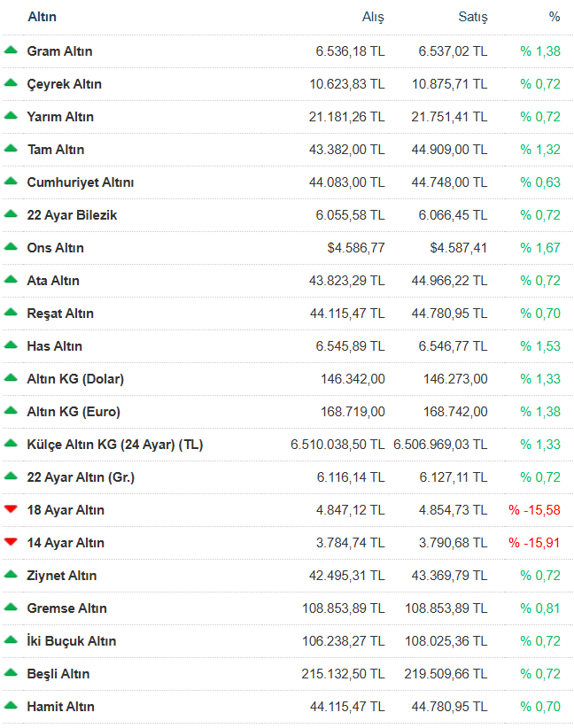The height and width of the screenshot is (728, 574).
Task: Click the Has Altın percentage change value
Action: tap(540, 346)
